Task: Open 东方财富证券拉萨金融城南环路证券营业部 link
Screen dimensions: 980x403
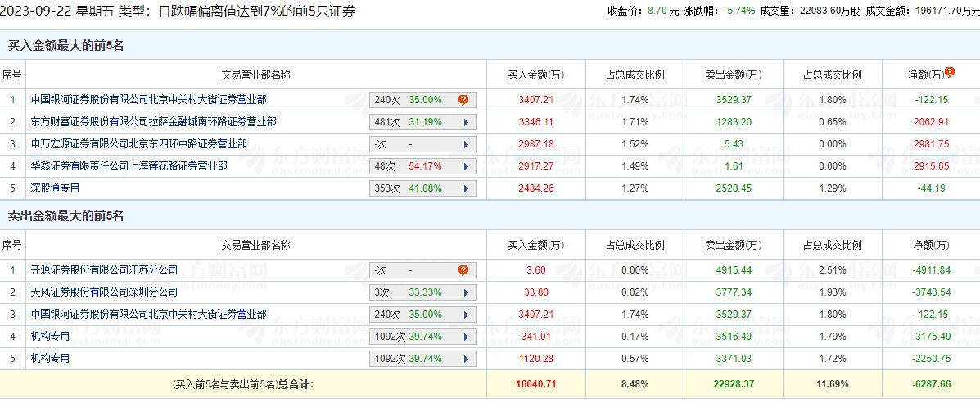Action: [x=154, y=122]
